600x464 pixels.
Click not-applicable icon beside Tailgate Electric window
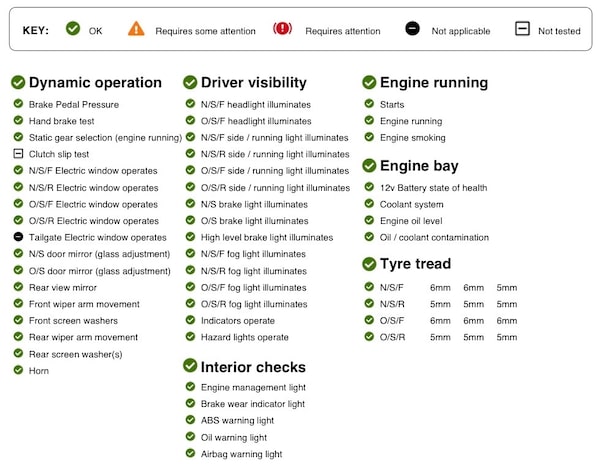click(18, 237)
